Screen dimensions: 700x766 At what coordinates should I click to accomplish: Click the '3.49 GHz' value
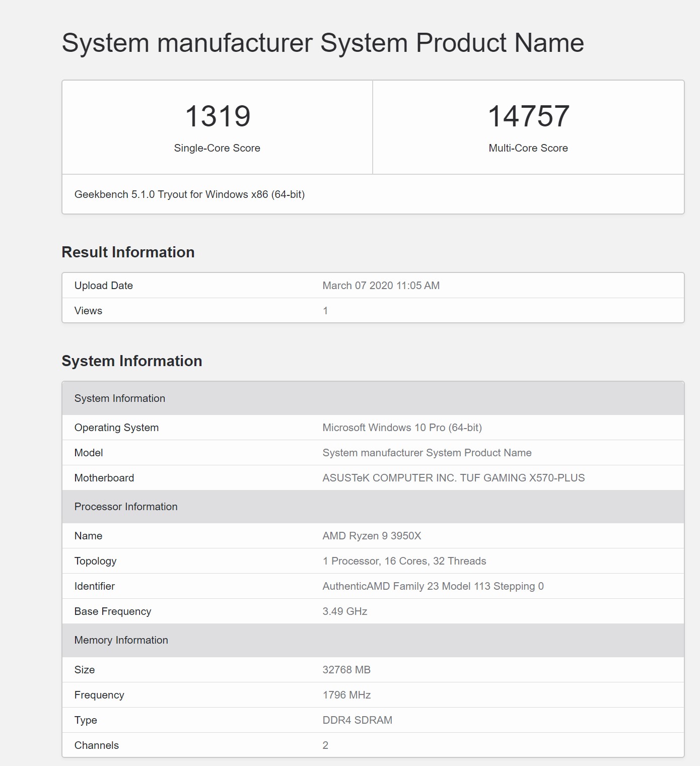(345, 611)
